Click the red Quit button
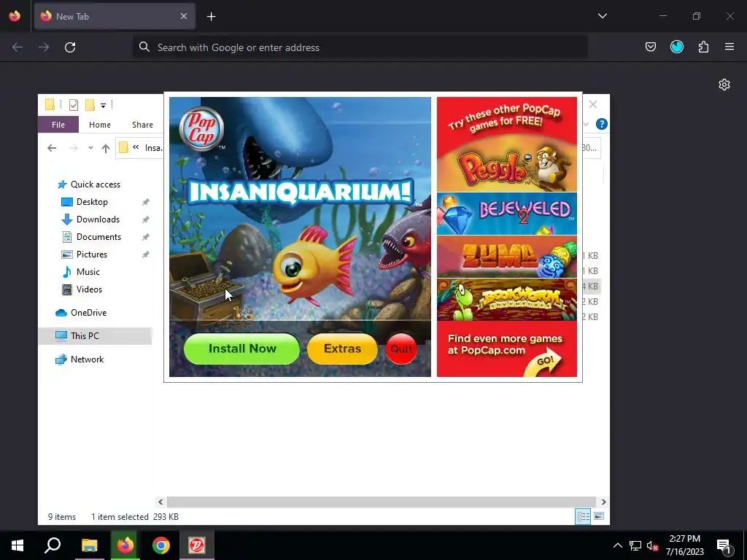The image size is (747, 560). (x=400, y=349)
